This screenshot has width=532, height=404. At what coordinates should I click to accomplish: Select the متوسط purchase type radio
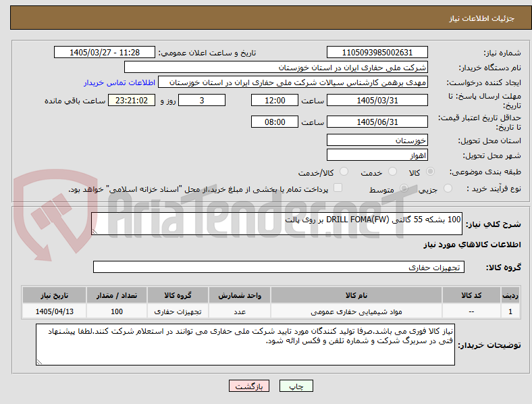pyautogui.click(x=404, y=188)
